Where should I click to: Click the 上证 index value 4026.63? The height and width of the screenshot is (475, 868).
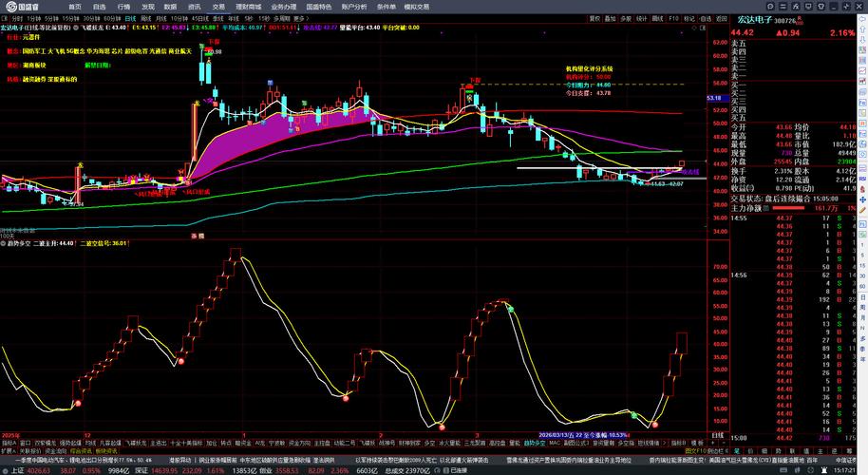(x=39, y=470)
